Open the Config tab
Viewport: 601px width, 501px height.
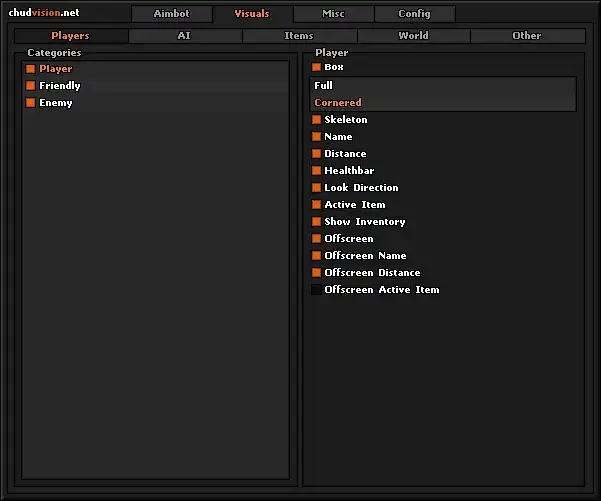[414, 14]
